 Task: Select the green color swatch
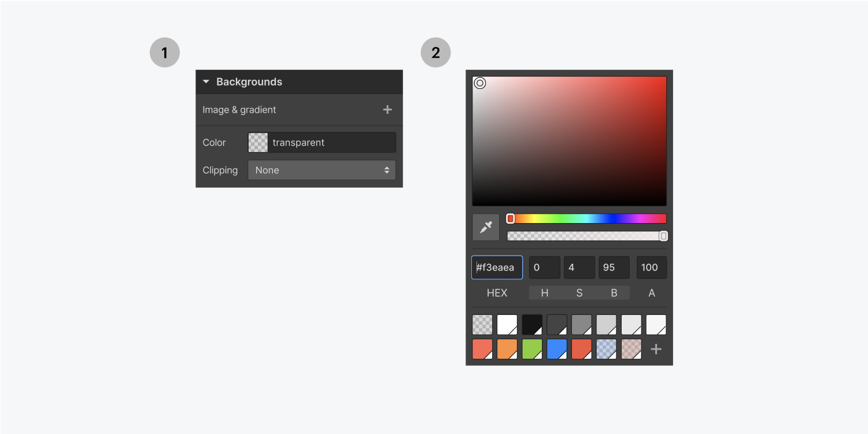point(531,349)
